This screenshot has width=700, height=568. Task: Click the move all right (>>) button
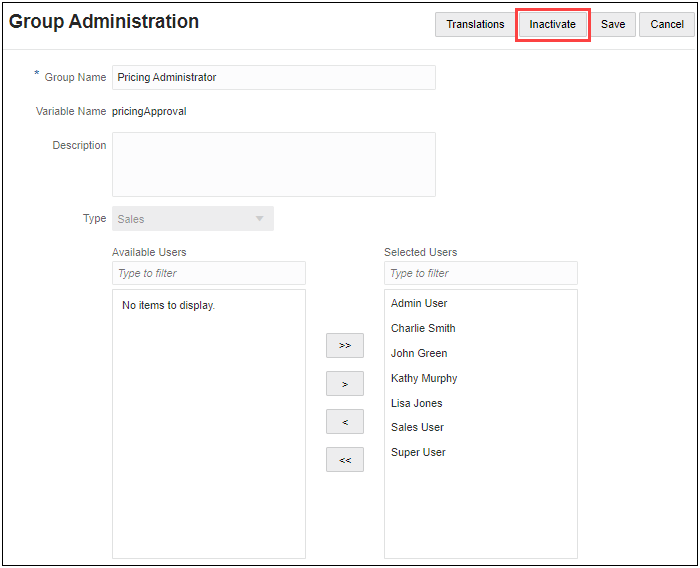345,345
